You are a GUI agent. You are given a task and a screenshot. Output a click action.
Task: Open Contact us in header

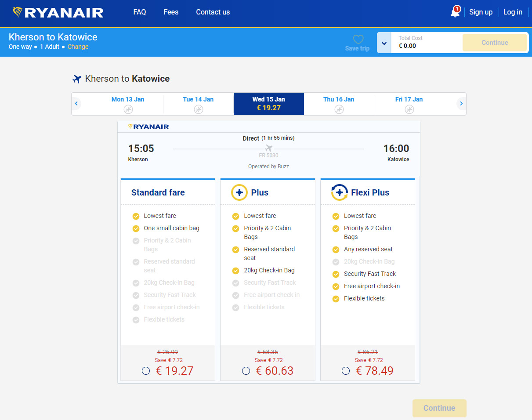coord(213,12)
